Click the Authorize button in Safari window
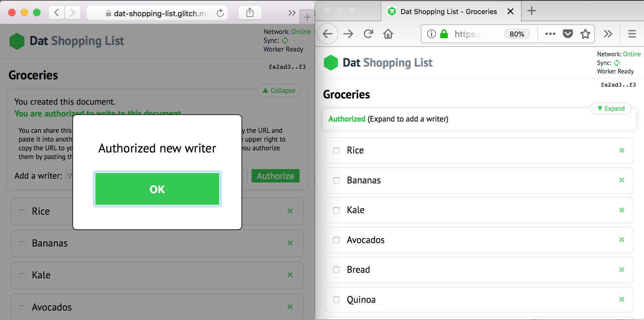Image resolution: width=644 pixels, height=320 pixels. (275, 176)
